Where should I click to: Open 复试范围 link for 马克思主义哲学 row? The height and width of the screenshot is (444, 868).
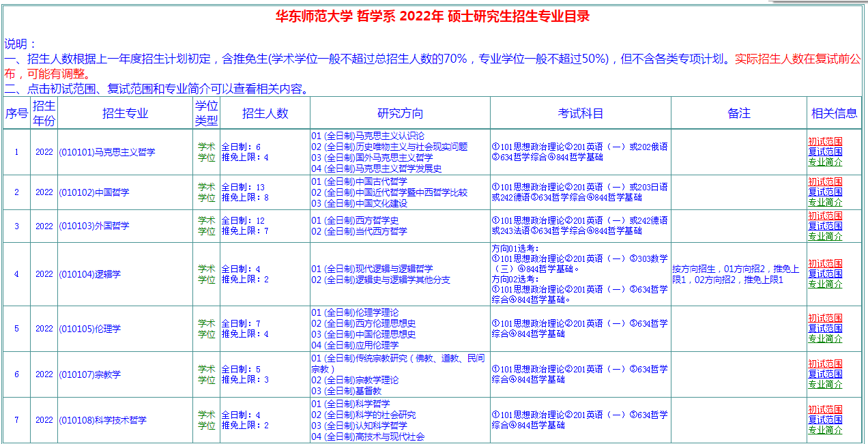(x=825, y=152)
